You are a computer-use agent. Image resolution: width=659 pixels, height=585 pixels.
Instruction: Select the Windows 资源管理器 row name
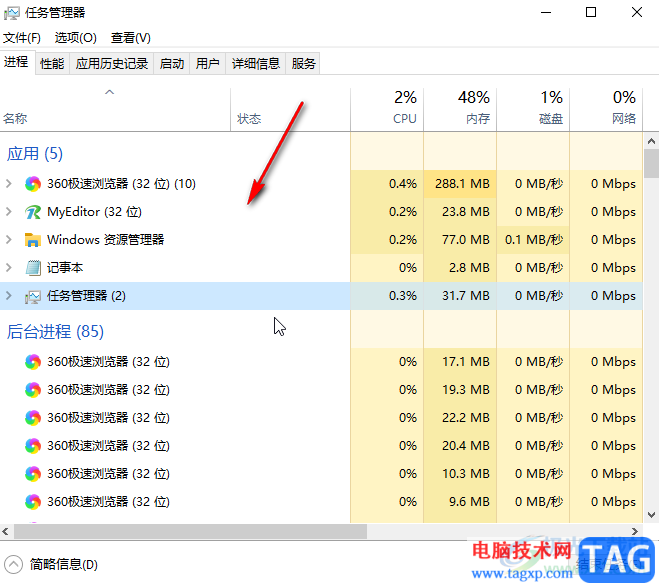tap(105, 240)
